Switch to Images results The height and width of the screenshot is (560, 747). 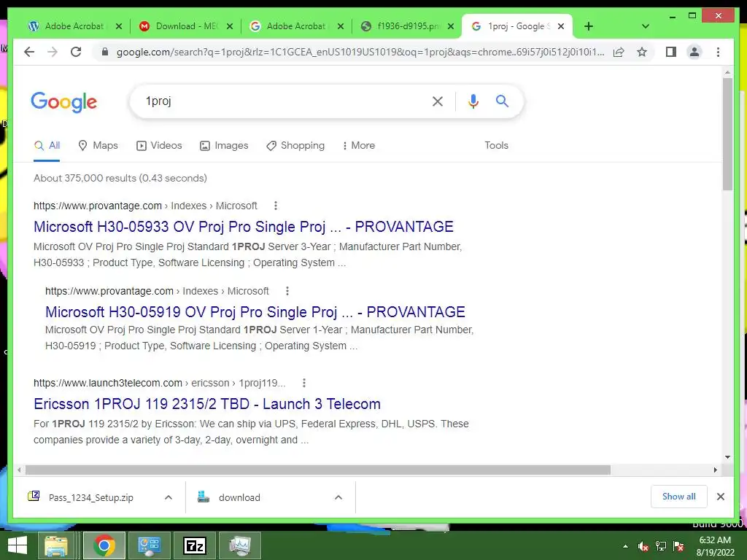coord(224,146)
